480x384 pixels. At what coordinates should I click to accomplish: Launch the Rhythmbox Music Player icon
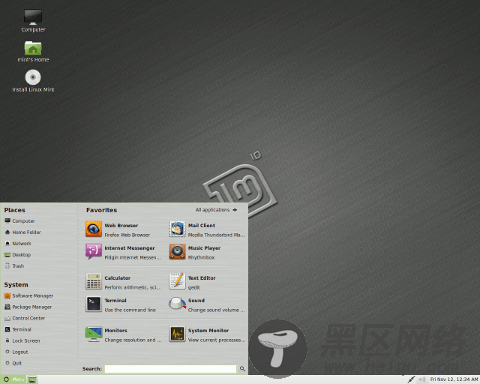pyautogui.click(x=177, y=252)
